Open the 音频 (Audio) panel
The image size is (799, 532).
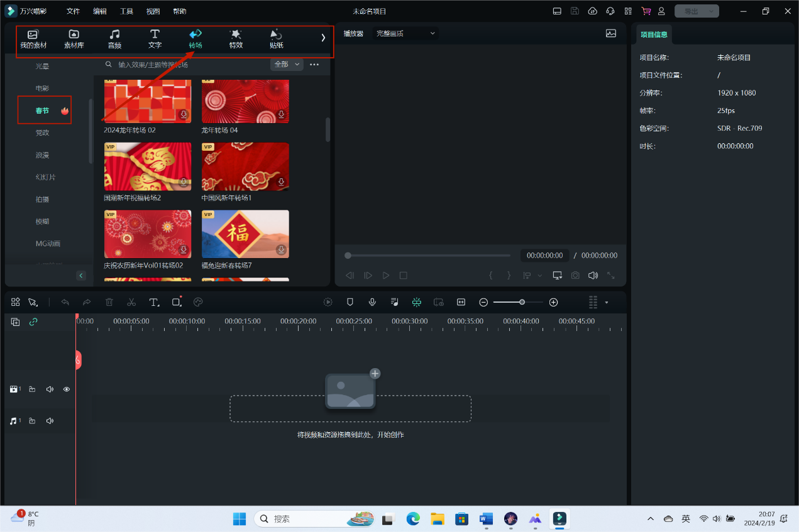[x=114, y=39]
